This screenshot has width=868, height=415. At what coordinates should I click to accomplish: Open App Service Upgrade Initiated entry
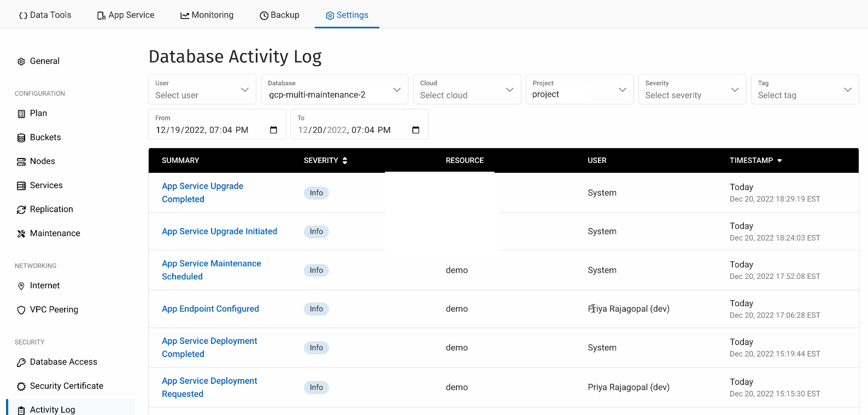(219, 231)
